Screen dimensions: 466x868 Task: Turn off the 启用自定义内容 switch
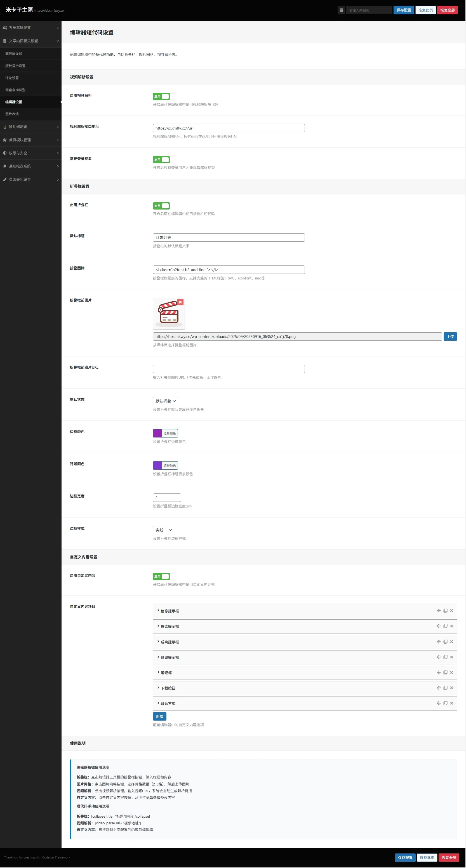(161, 577)
